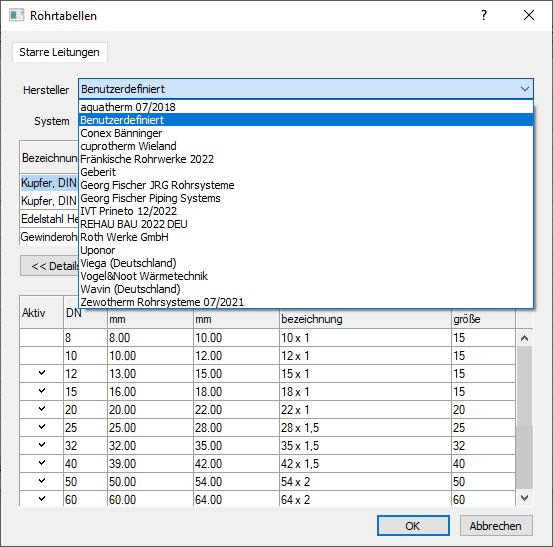Click the table scrollbar up arrow

pyautogui.click(x=524, y=338)
